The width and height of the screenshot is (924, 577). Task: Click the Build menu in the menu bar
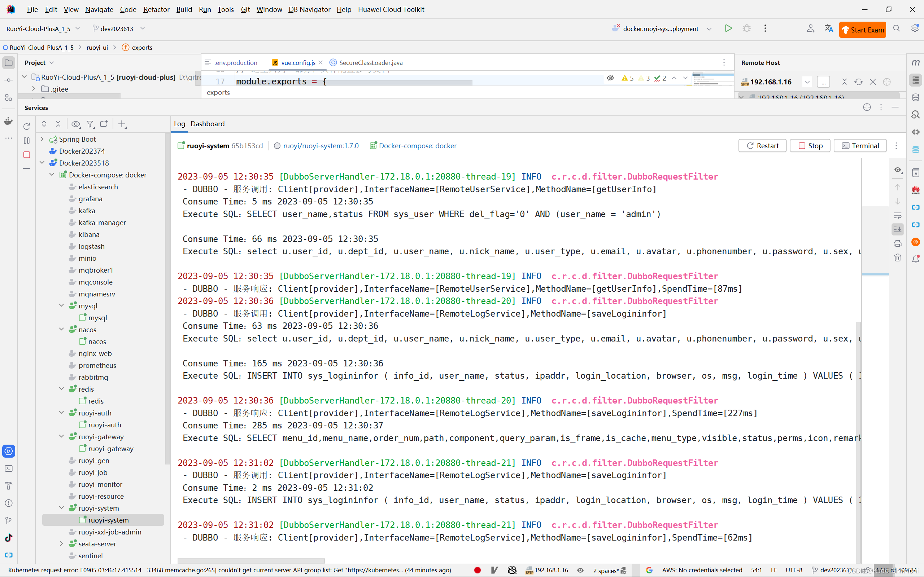[x=184, y=9]
